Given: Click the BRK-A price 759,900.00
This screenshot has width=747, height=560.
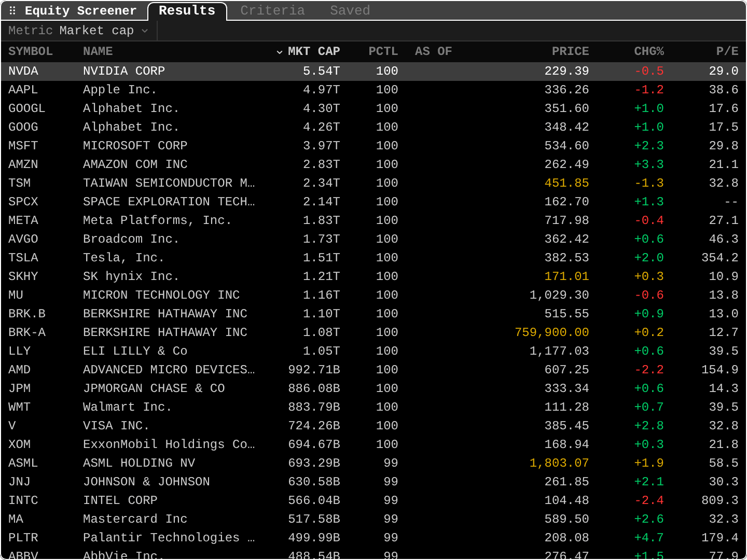Looking at the screenshot, I should click(552, 332).
